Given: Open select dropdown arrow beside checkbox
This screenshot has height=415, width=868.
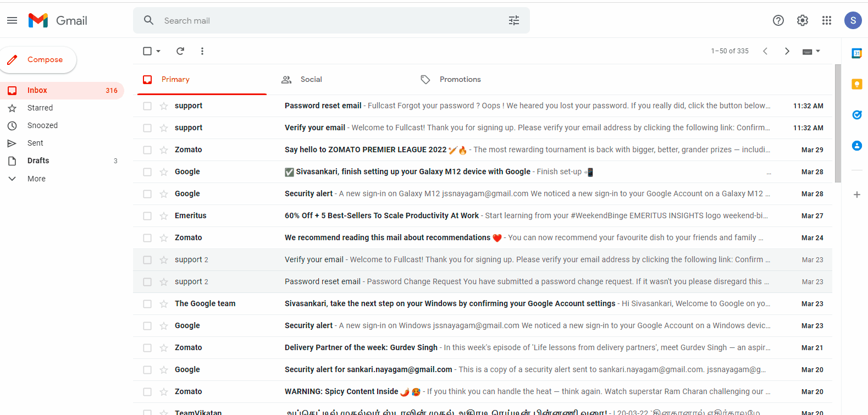Looking at the screenshot, I should 158,51.
